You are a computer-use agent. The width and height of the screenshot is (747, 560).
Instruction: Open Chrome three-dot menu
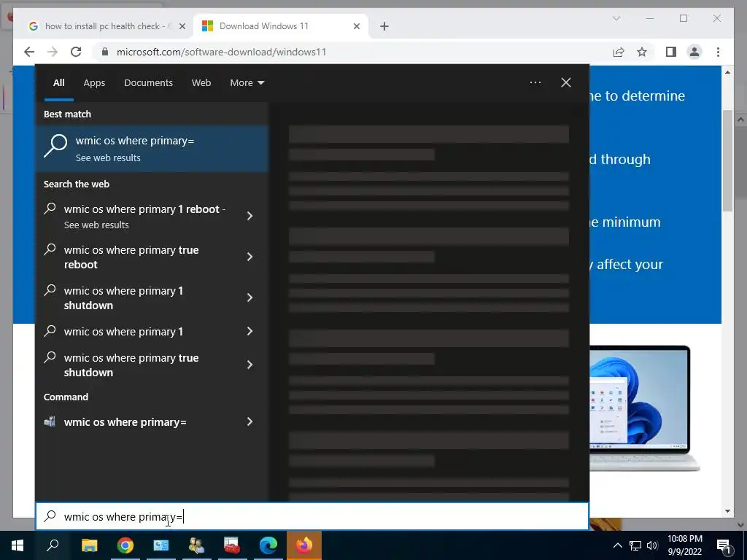(718, 52)
